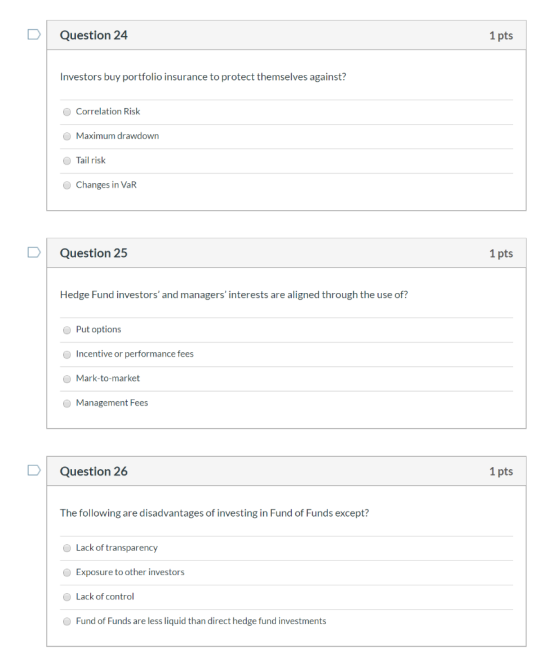Click the Question 26 points label
The image size is (560, 658).
(501, 472)
